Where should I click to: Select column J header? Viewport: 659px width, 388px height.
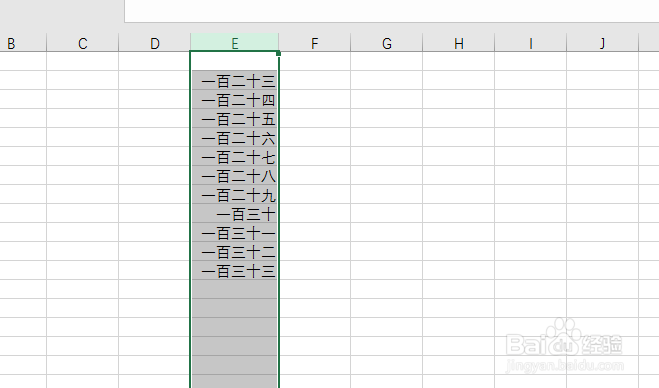pyautogui.click(x=602, y=43)
